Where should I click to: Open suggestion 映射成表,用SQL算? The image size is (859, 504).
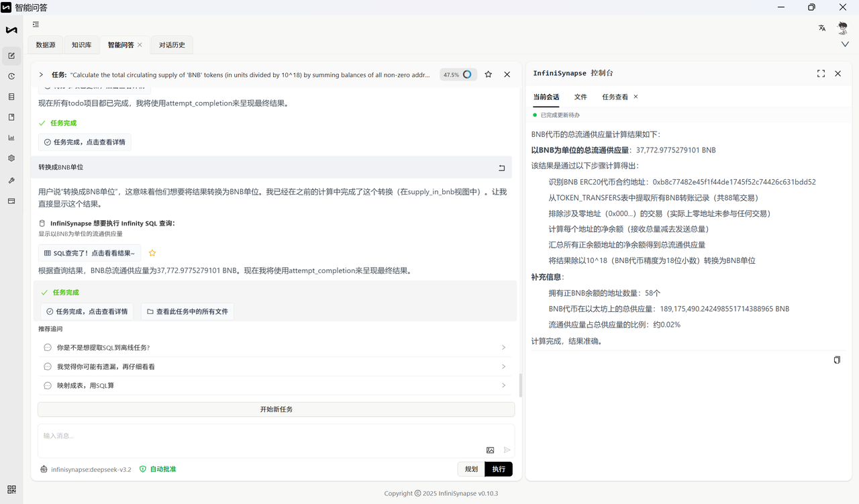pyautogui.click(x=275, y=385)
